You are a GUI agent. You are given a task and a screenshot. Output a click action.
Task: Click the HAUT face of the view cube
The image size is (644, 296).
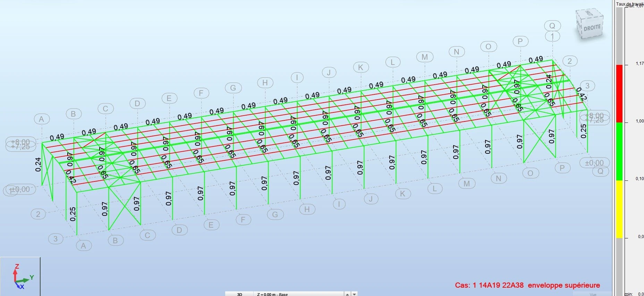(589, 13)
